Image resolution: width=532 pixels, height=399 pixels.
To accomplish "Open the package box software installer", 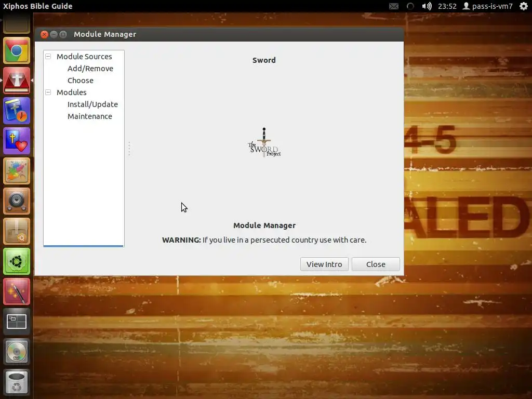I will pyautogui.click(x=17, y=231).
